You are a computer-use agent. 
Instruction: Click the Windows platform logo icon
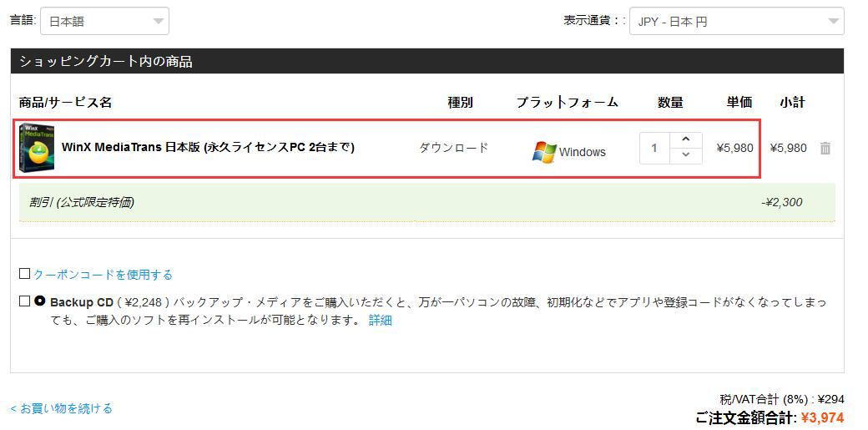(x=544, y=152)
